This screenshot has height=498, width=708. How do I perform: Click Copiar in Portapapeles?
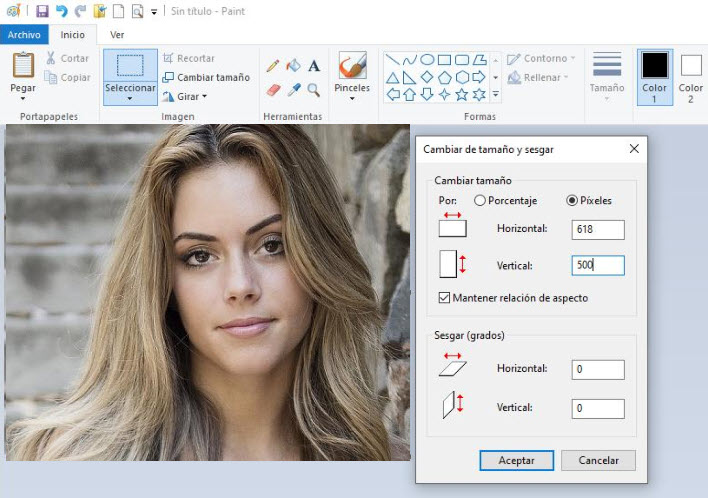click(68, 77)
